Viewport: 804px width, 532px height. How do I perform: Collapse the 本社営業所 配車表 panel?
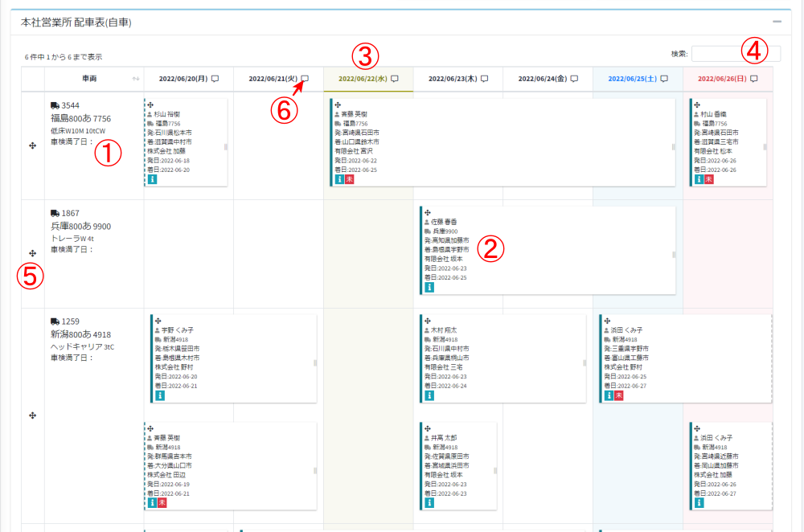coord(777,23)
